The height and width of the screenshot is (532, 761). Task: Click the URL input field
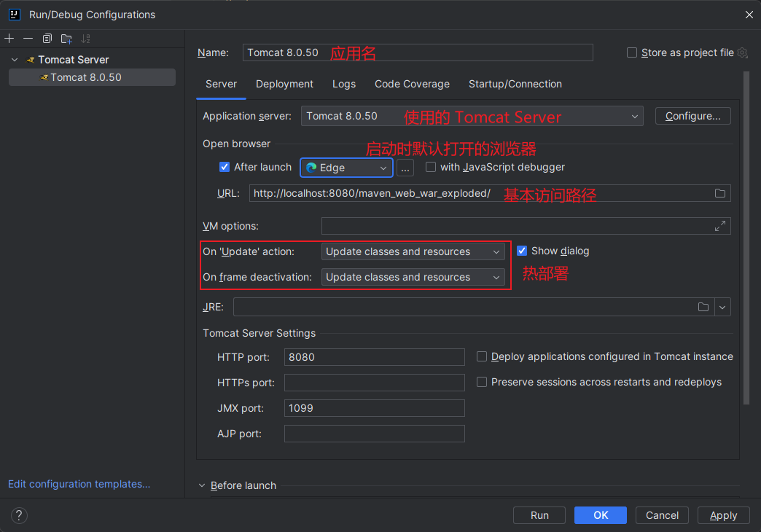pos(490,193)
